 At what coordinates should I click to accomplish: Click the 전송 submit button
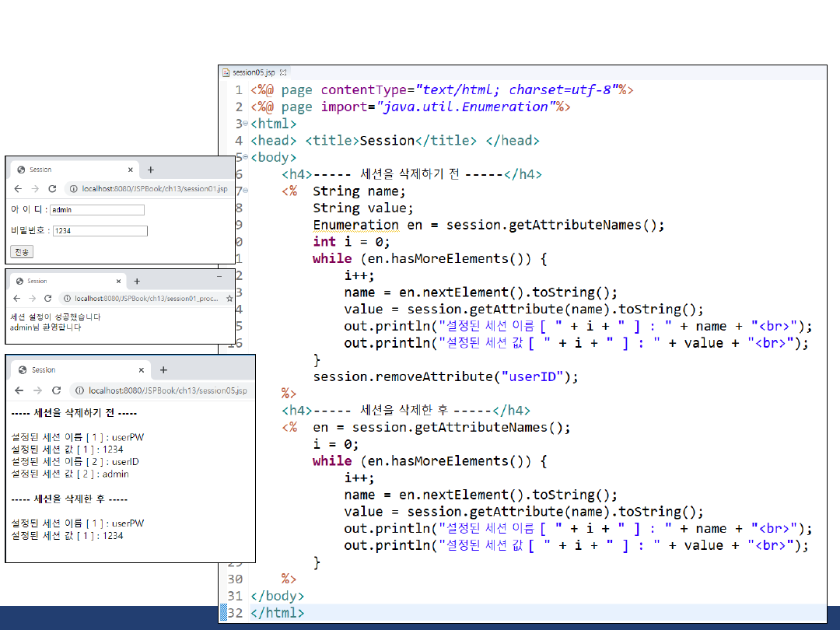click(22, 252)
